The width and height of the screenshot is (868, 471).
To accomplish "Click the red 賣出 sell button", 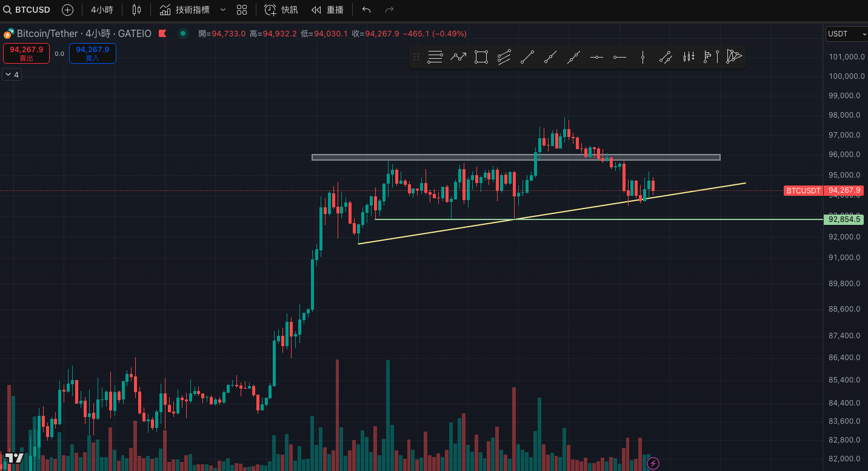I will [26, 53].
